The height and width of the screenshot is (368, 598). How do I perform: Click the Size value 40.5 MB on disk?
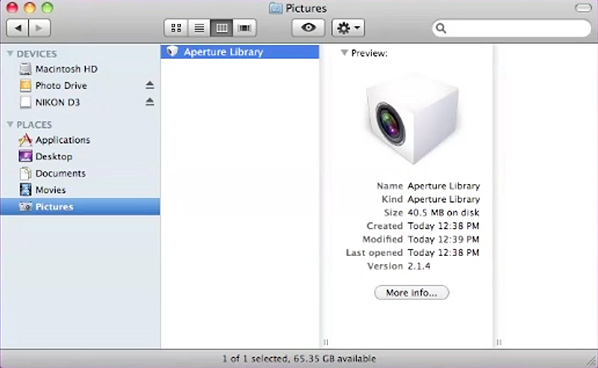pyautogui.click(x=443, y=213)
